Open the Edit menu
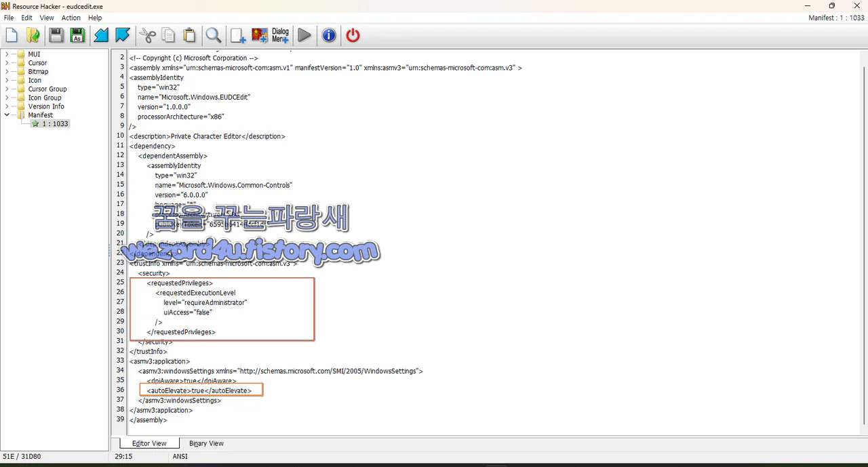The height and width of the screenshot is (467, 868). [x=26, y=18]
